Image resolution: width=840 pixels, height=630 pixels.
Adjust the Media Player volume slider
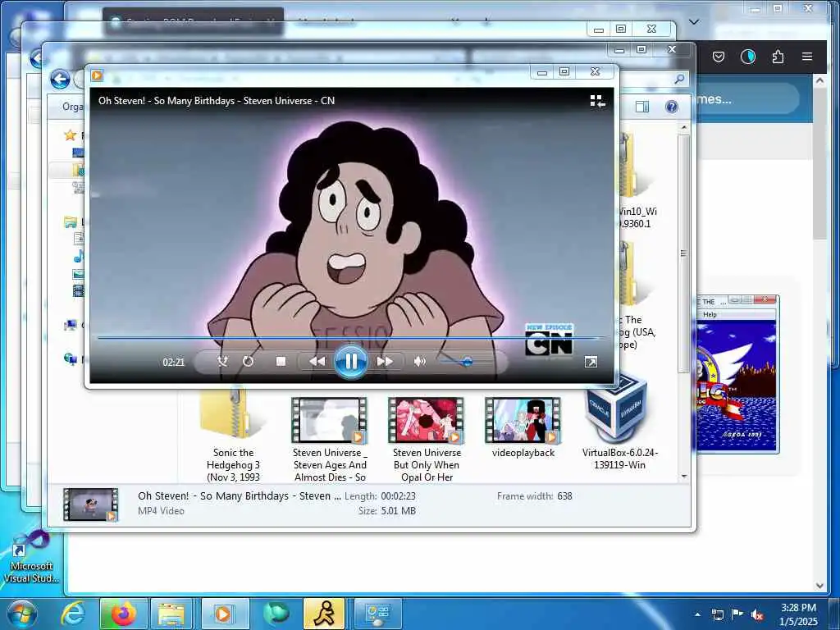465,362
